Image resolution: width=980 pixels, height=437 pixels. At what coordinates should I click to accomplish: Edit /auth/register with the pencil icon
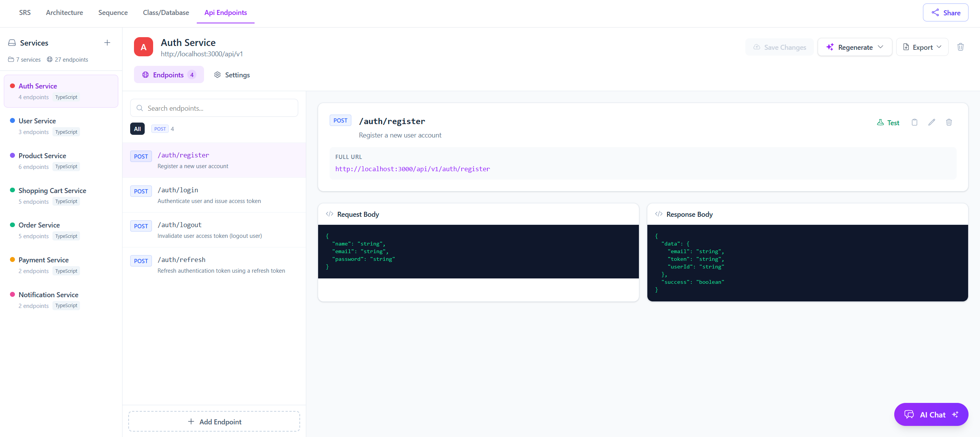pos(932,122)
